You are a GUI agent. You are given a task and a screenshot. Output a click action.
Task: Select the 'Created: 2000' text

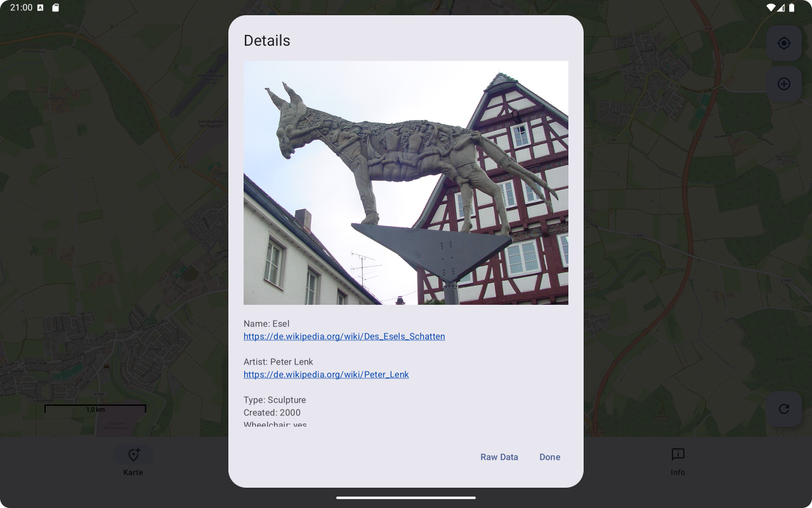tap(272, 413)
